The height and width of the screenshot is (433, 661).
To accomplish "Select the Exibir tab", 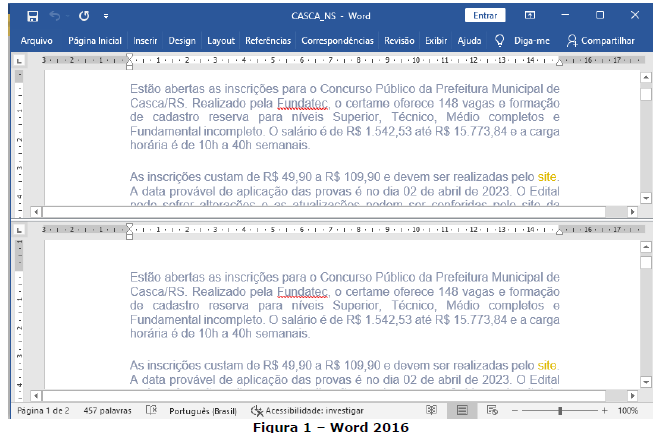I will click(435, 41).
